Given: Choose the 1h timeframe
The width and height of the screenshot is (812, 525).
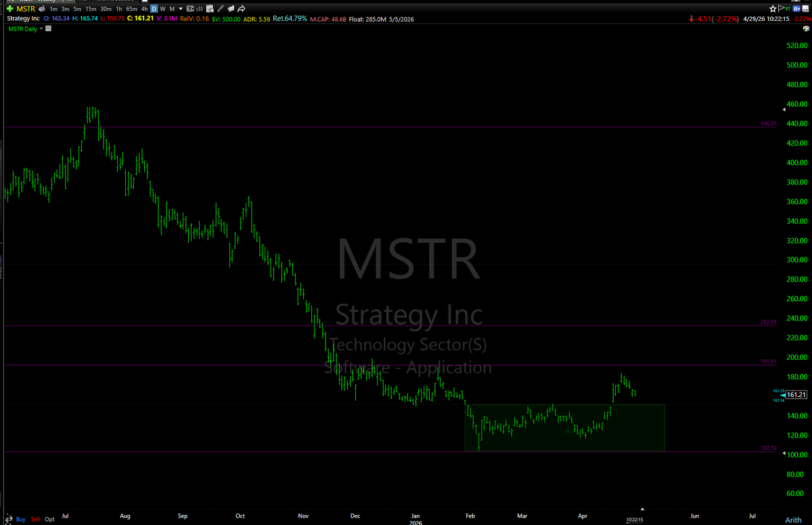Looking at the screenshot, I should [119, 9].
